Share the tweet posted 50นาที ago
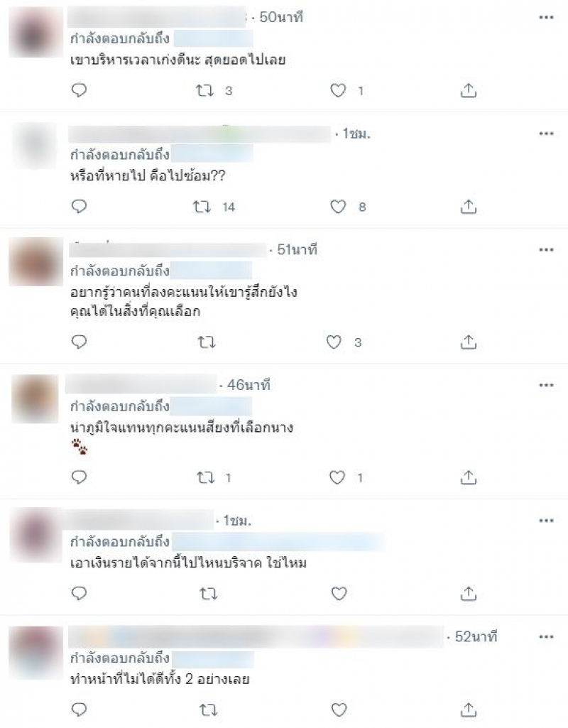Image resolution: width=568 pixels, height=728 pixels. (x=468, y=90)
